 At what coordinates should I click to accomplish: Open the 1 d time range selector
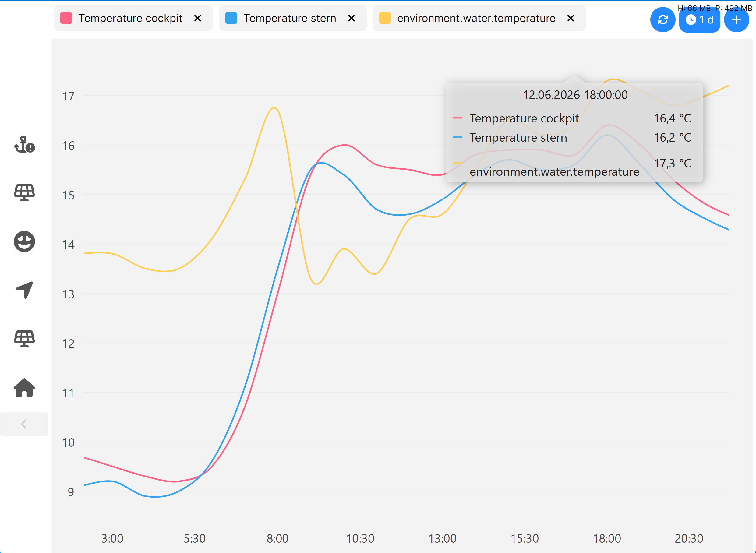(x=699, y=20)
